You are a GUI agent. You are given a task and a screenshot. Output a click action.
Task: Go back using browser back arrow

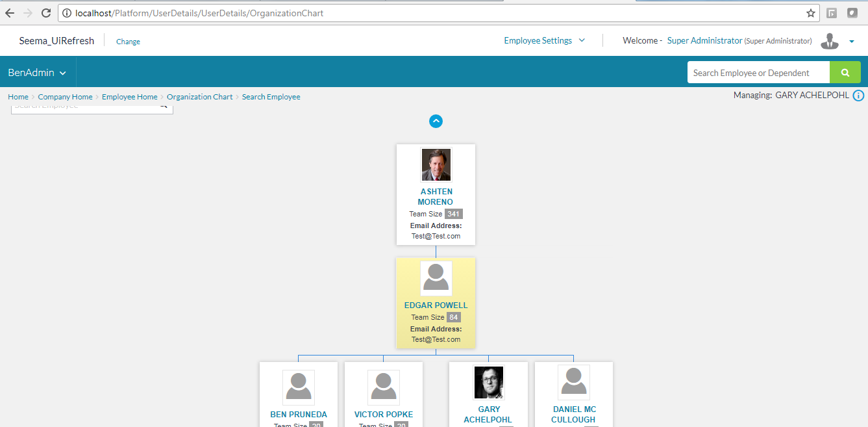(x=10, y=13)
